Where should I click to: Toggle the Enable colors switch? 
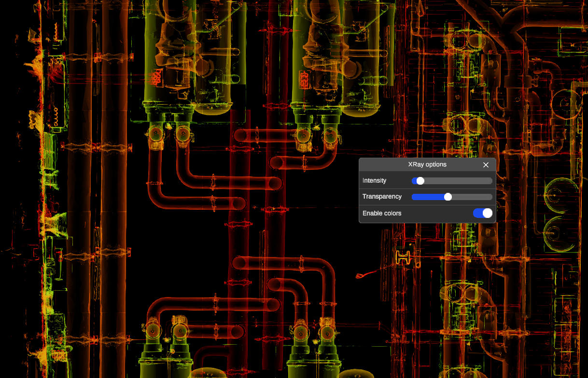point(482,213)
